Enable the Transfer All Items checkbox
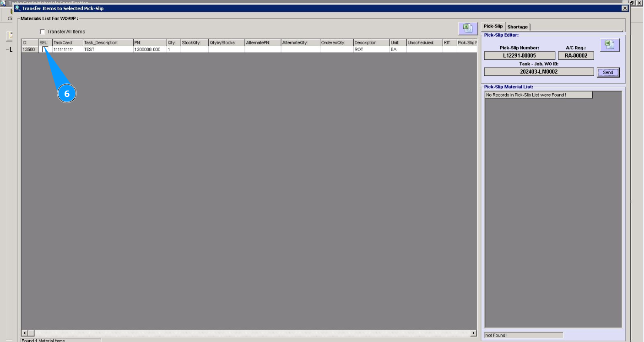 43,32
